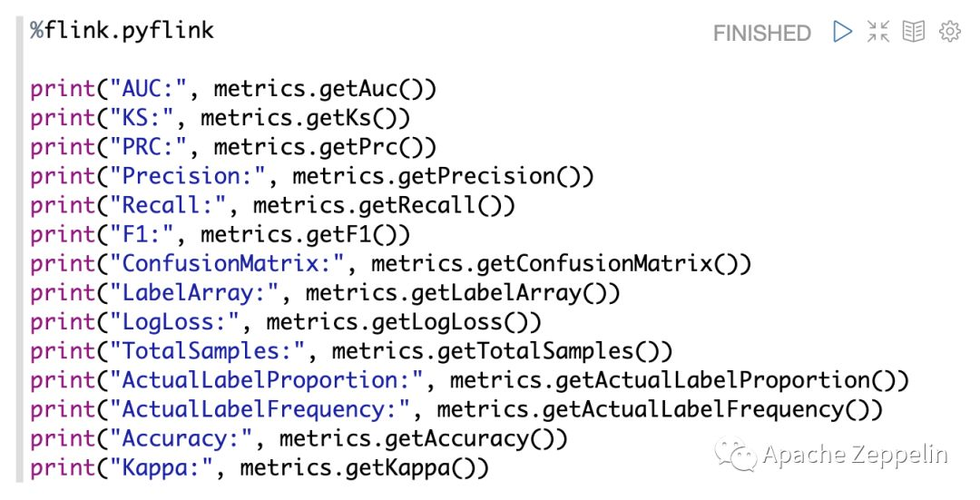The image size is (980, 500).
Task: Click the FINISHED status label
Action: (762, 34)
